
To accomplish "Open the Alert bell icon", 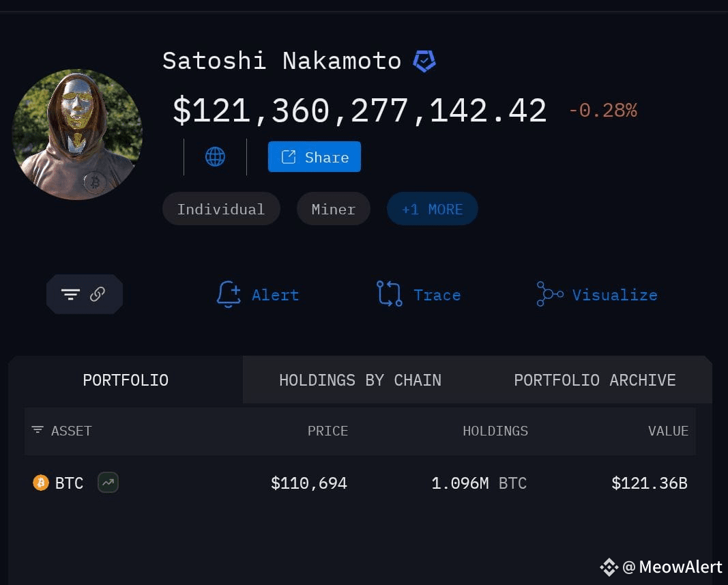I will tap(229, 294).
